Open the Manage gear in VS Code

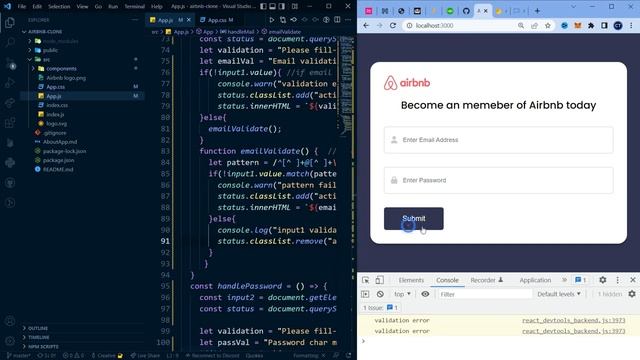(x=10, y=341)
